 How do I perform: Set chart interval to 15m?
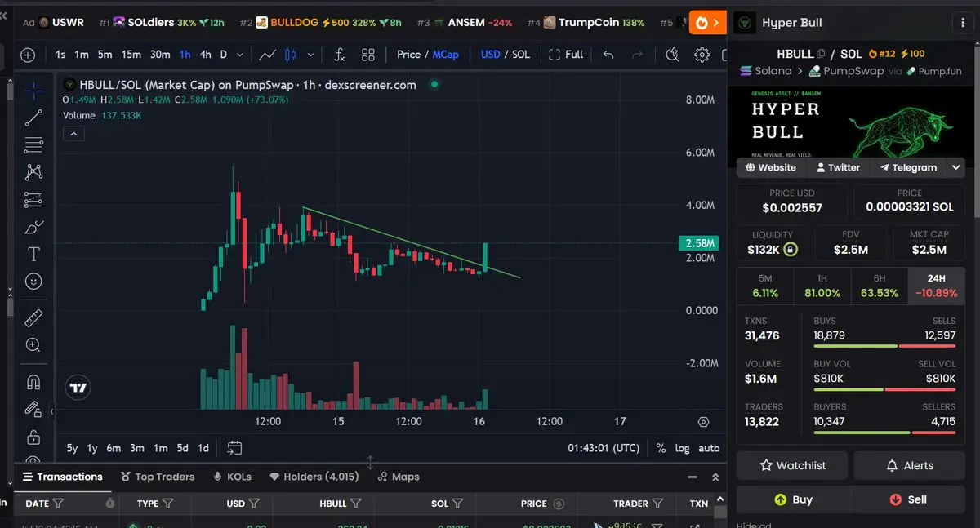coord(131,55)
